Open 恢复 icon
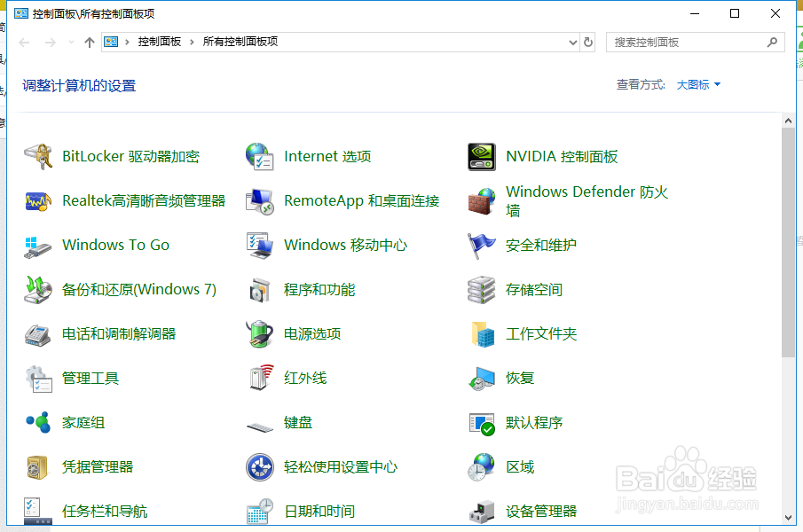 tap(482, 379)
